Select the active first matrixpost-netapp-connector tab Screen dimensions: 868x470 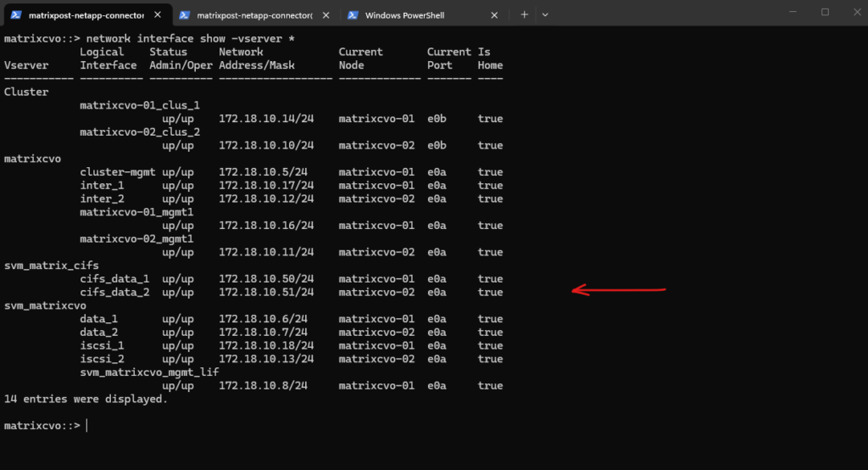85,14
